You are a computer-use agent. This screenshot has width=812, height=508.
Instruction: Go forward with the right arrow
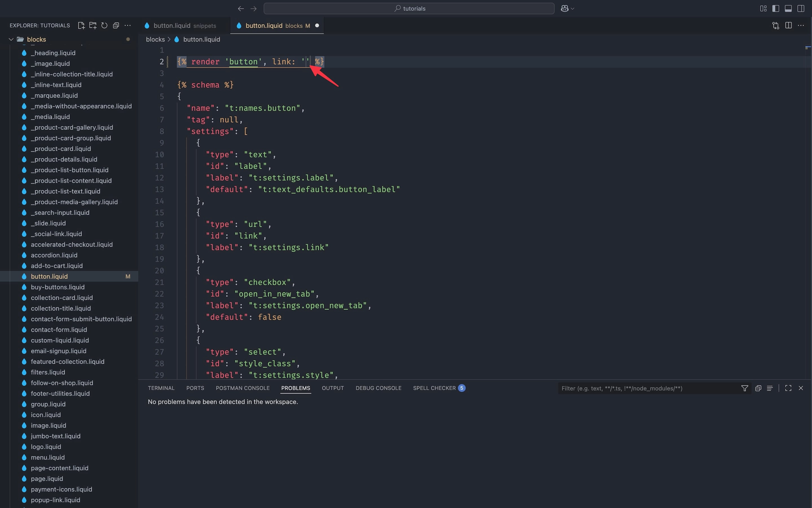tap(254, 9)
